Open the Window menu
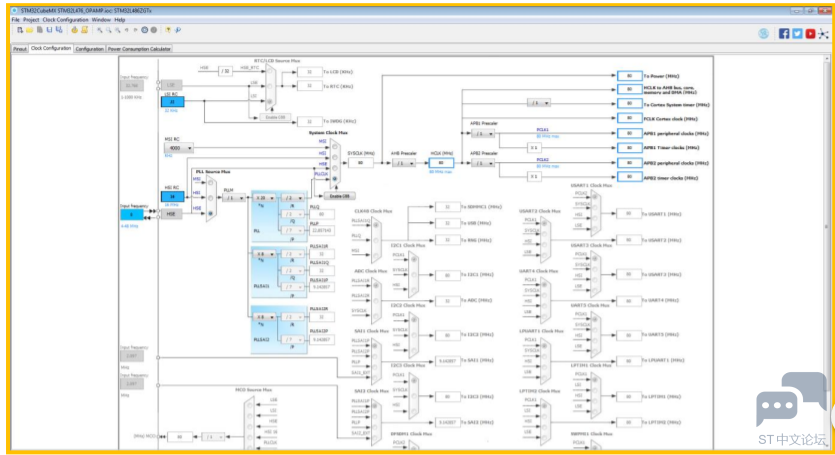This screenshot has height=455, width=835. pyautogui.click(x=101, y=20)
